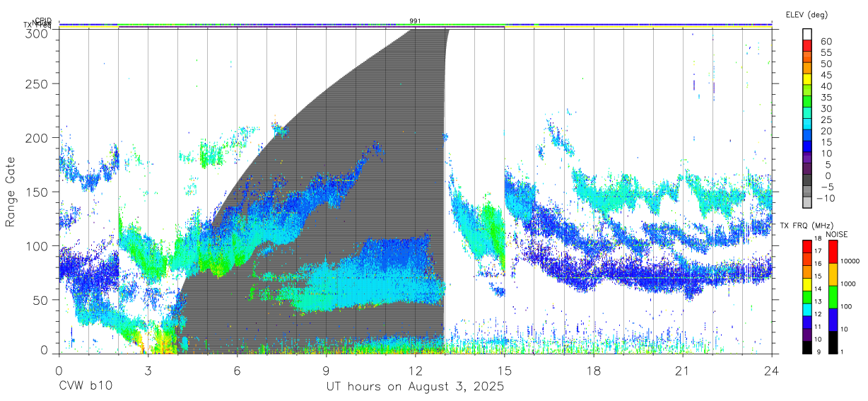
Task: Click the x-axis hour tick label '9'
Action: pos(327,370)
